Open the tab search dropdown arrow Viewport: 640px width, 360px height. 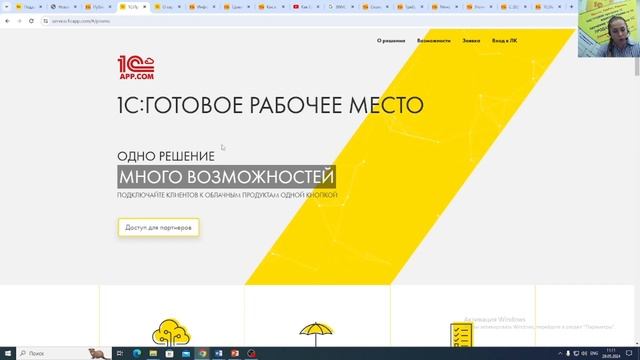click(x=6, y=7)
